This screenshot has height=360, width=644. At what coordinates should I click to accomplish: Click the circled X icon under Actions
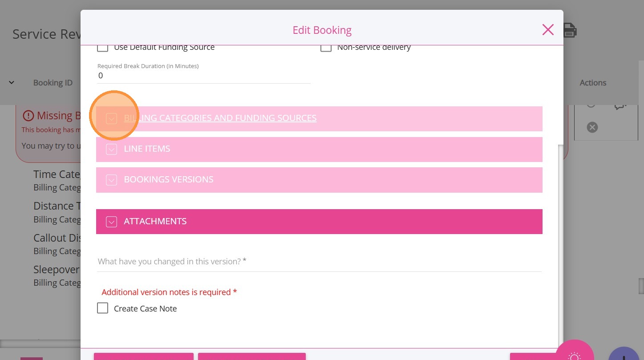click(x=592, y=127)
